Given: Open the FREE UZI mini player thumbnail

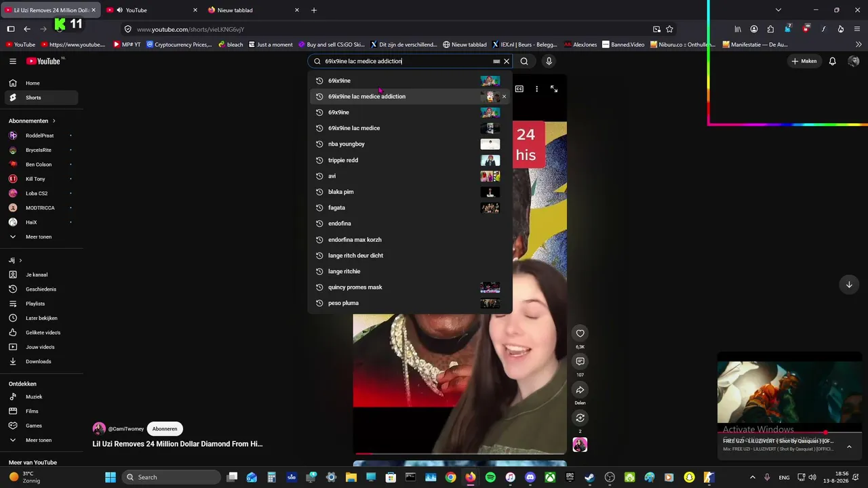Looking at the screenshot, I should (790, 392).
